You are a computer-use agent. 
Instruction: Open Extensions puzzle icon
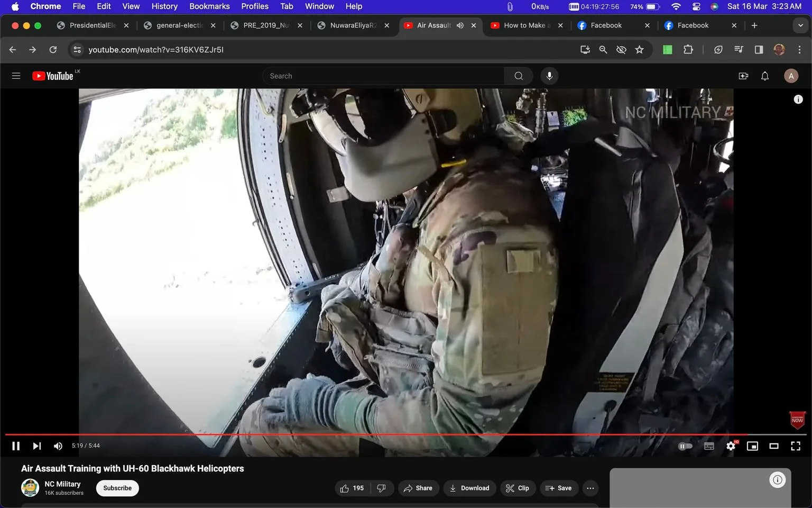(x=688, y=49)
